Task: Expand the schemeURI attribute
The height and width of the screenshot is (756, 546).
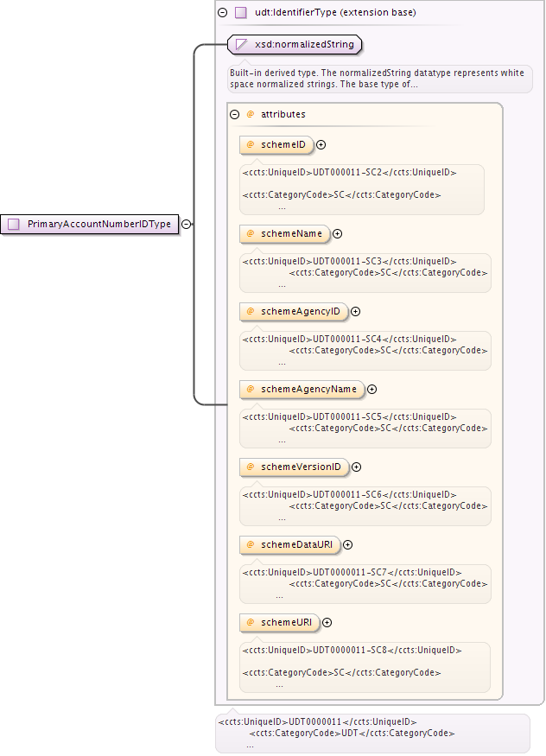Action: pyautogui.click(x=327, y=623)
